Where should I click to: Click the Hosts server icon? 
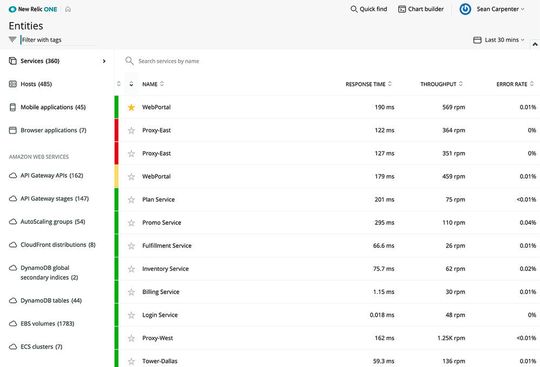tap(13, 84)
